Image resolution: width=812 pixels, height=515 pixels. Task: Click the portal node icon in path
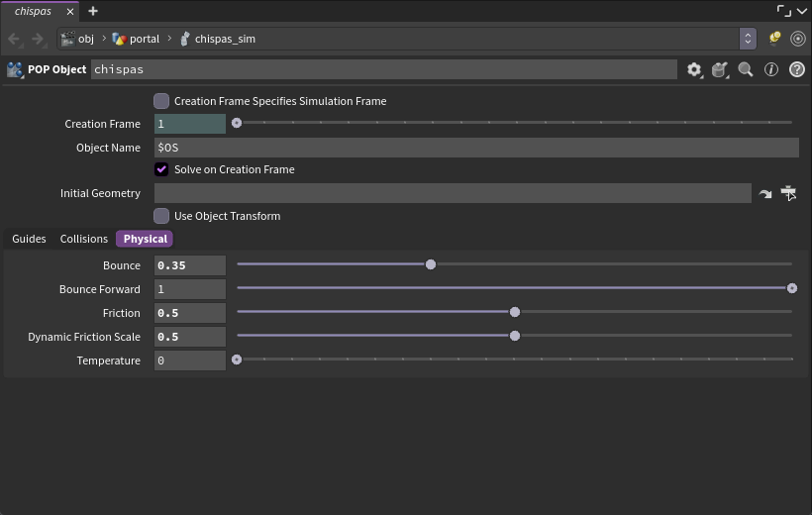(x=119, y=39)
